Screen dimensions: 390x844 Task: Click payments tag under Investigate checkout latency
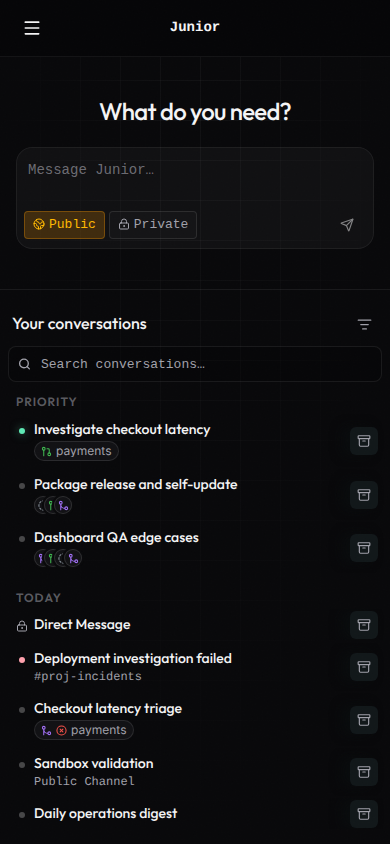[76, 451]
